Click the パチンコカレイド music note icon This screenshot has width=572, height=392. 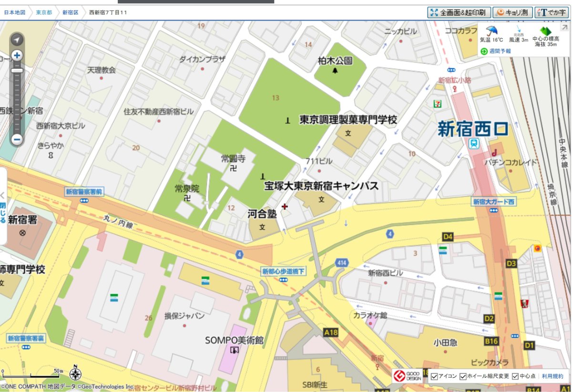tap(495, 153)
